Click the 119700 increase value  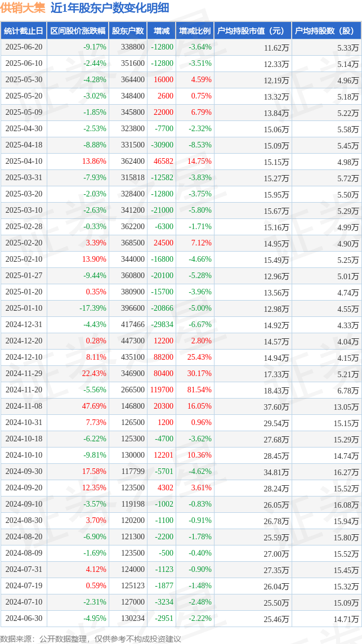point(162,390)
